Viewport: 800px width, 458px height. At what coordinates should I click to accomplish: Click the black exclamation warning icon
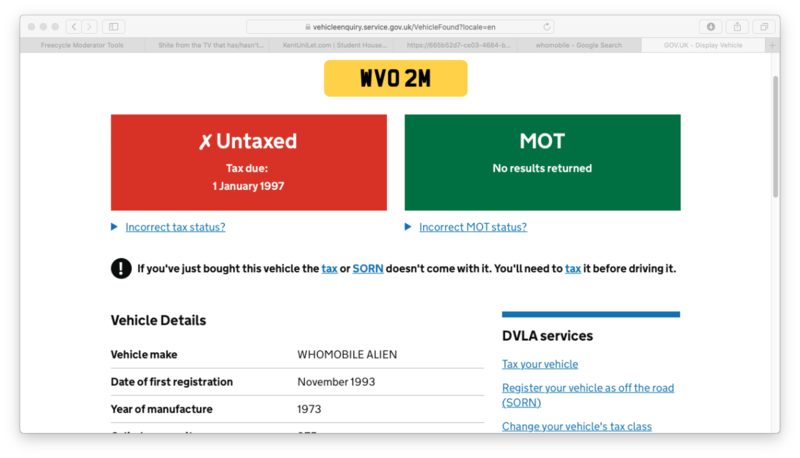(121, 268)
